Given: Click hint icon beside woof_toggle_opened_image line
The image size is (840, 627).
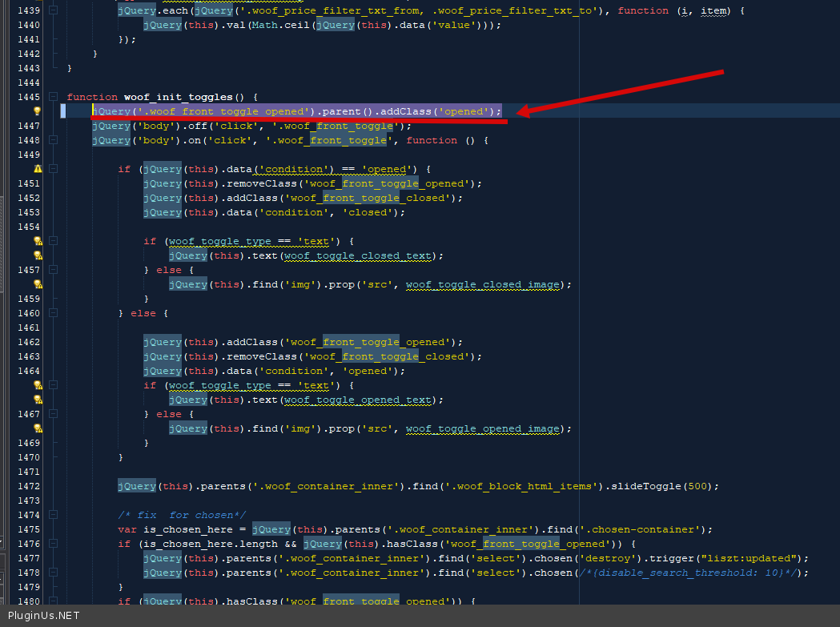Looking at the screenshot, I should (37, 428).
